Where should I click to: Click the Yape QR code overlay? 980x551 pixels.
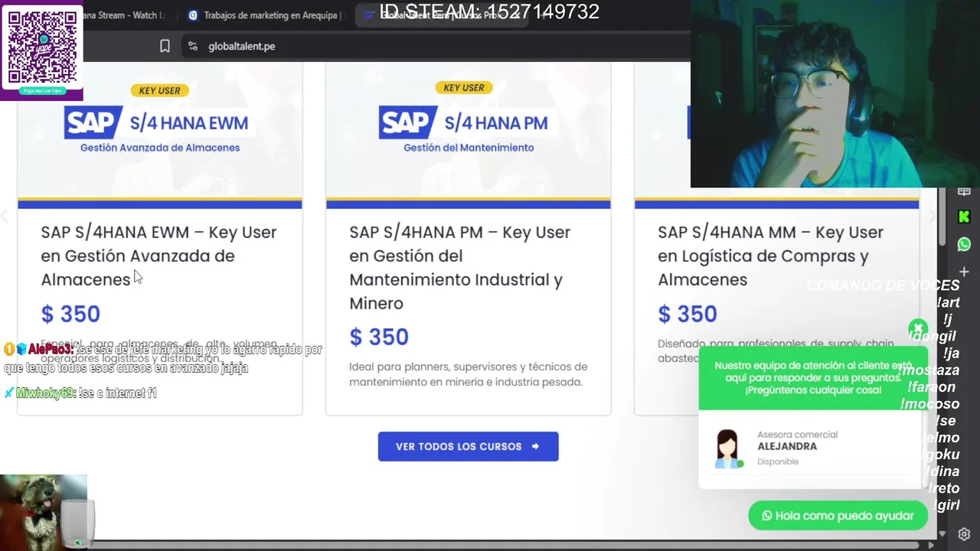pyautogui.click(x=42, y=51)
